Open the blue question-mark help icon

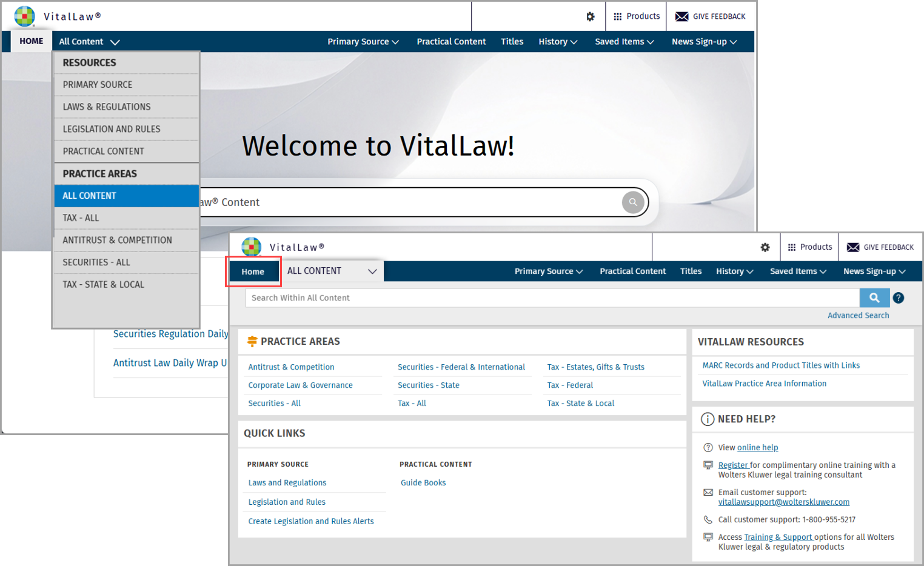pyautogui.click(x=899, y=298)
